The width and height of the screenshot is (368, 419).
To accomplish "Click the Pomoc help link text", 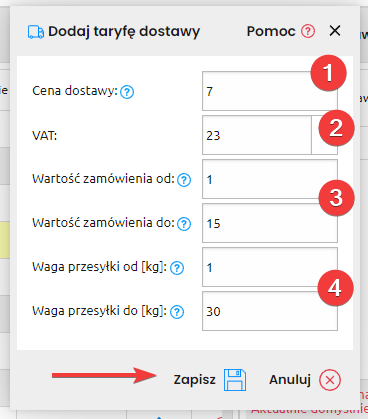I will coord(271,31).
